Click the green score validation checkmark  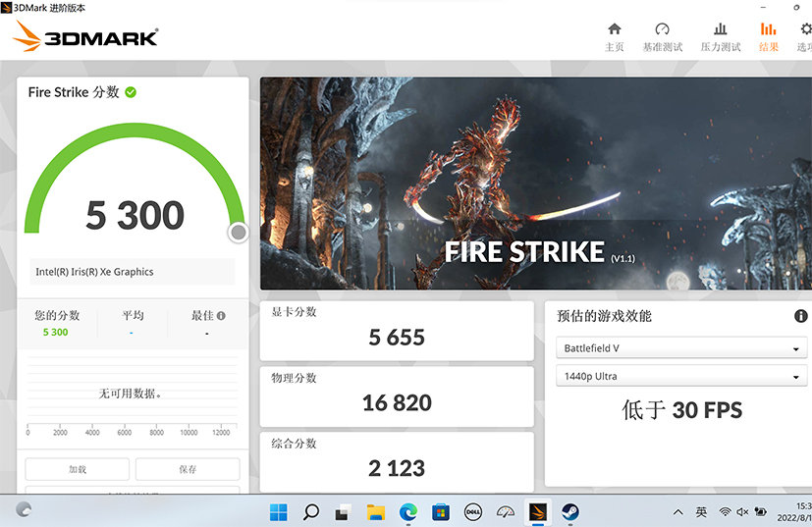click(131, 92)
